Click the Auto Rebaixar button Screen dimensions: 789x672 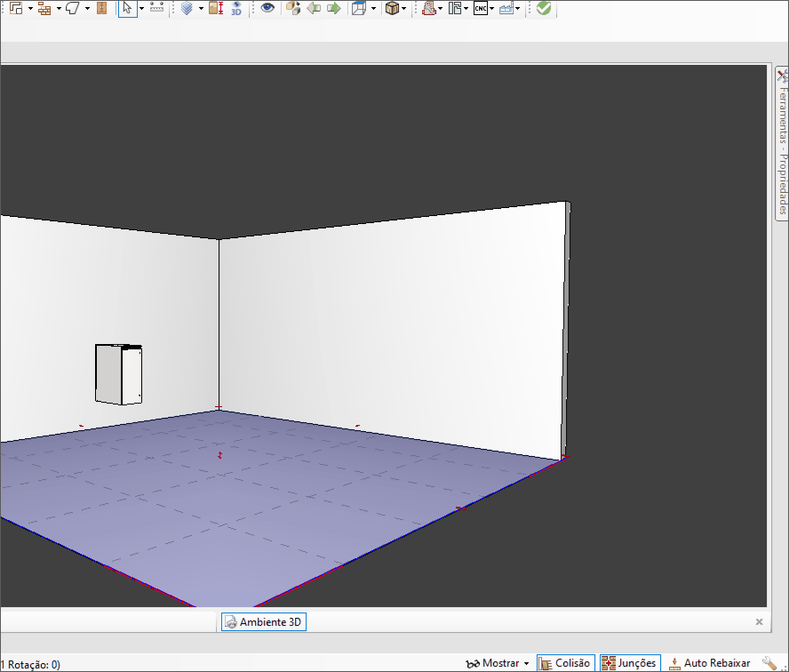[x=710, y=663]
